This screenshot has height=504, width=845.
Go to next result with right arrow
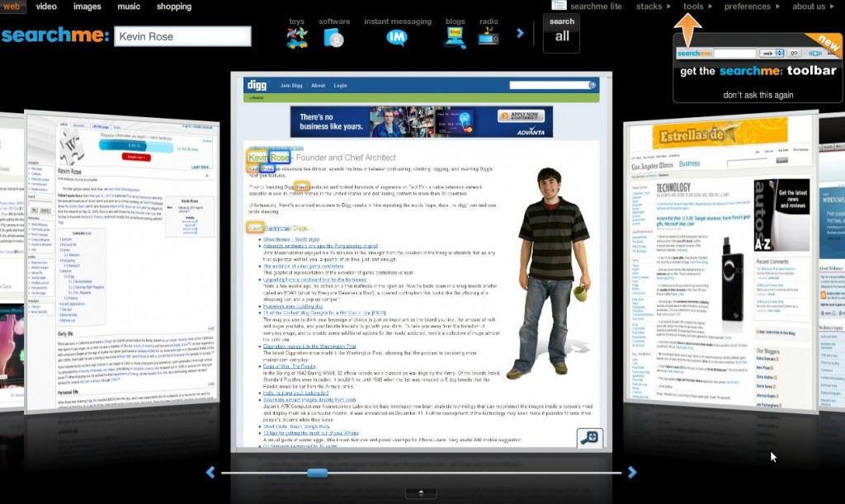[x=632, y=473]
